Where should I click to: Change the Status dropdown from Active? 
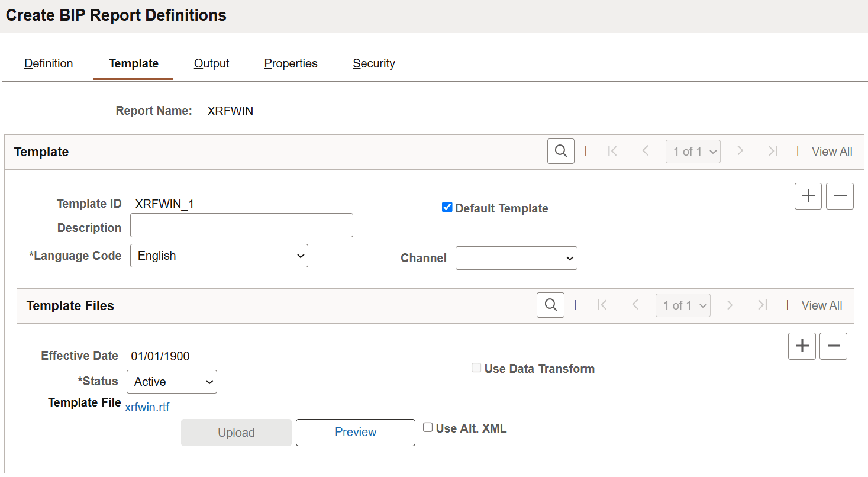[172, 381]
